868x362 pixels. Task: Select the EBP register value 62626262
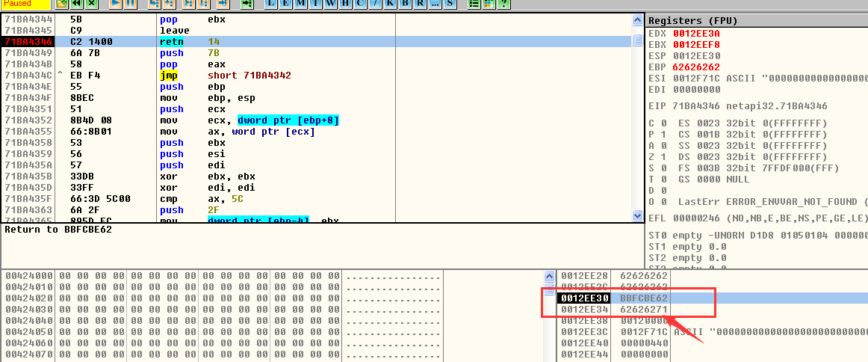click(x=695, y=67)
